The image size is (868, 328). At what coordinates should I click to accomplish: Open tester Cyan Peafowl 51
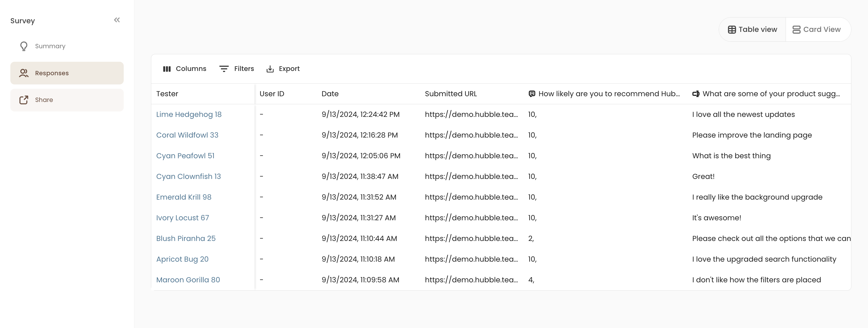[x=185, y=156]
